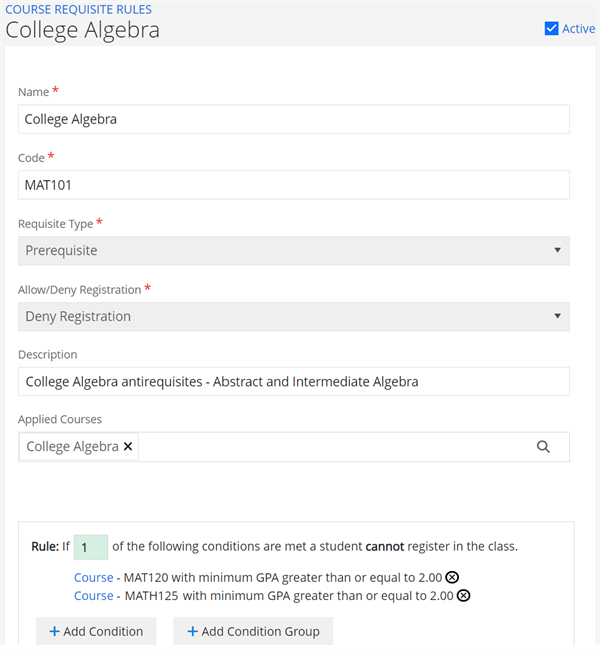Viewport: 600px width, 650px height.
Task: Delete the MATH125 condition
Action: tap(463, 595)
